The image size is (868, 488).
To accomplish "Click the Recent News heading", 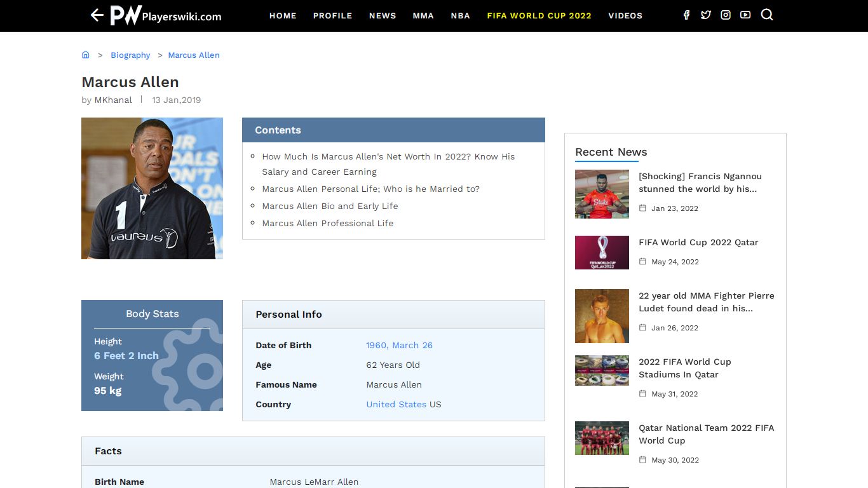I will point(611,152).
